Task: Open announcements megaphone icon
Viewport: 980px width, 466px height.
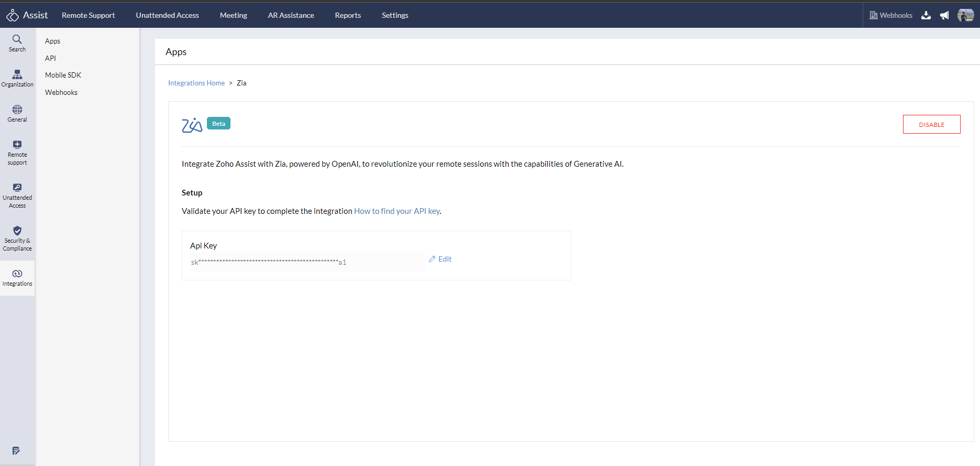Action: point(944,15)
